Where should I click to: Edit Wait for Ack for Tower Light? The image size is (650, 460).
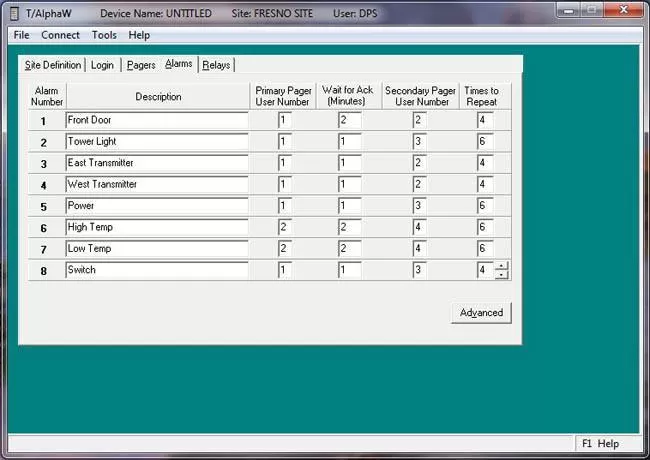point(349,142)
